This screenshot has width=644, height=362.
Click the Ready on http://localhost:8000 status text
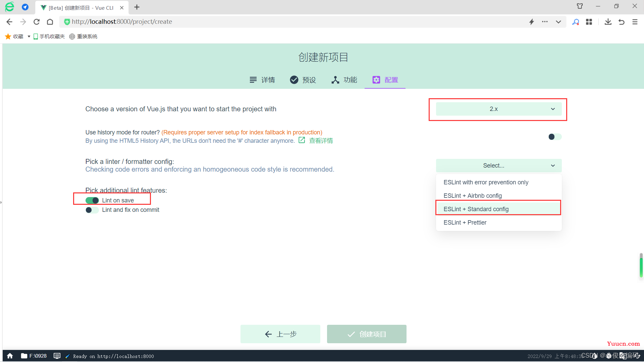point(113,356)
